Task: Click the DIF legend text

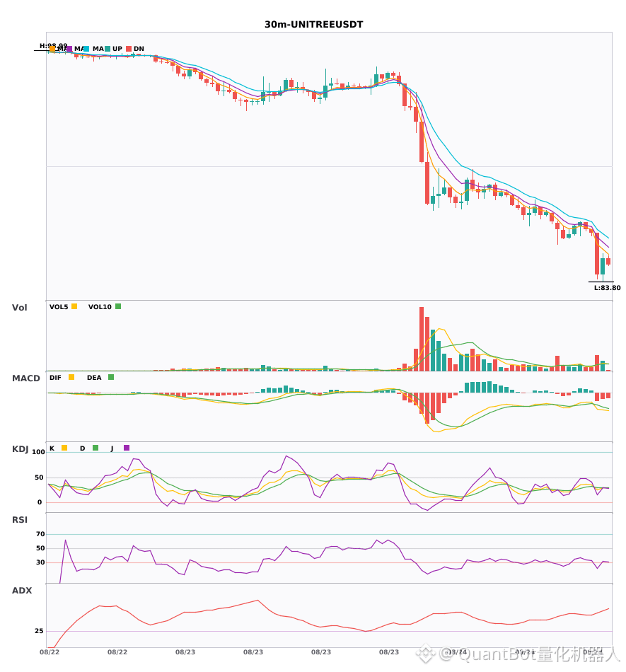Action: point(55,378)
